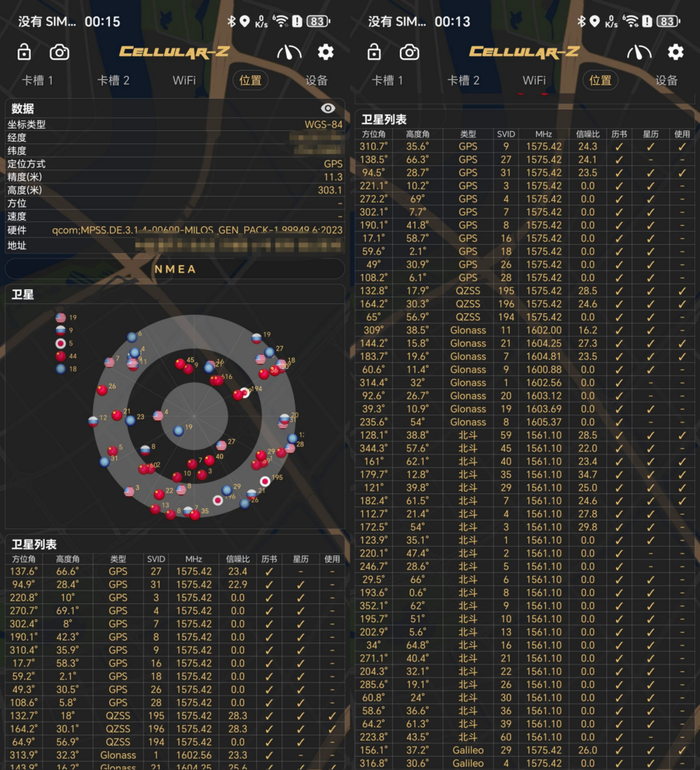Tap satellite 12 marker on sky plot
The width and height of the screenshot is (700, 770).
coord(93,421)
